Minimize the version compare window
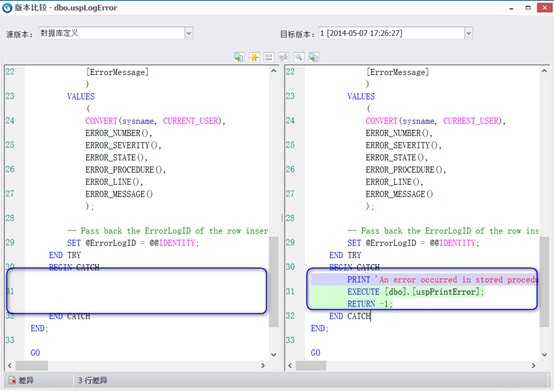The width and height of the screenshot is (554, 391). coord(511,8)
